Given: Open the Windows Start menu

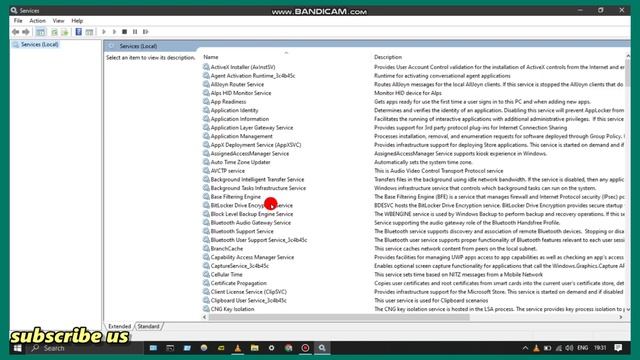Looking at the screenshot, I should (17, 348).
